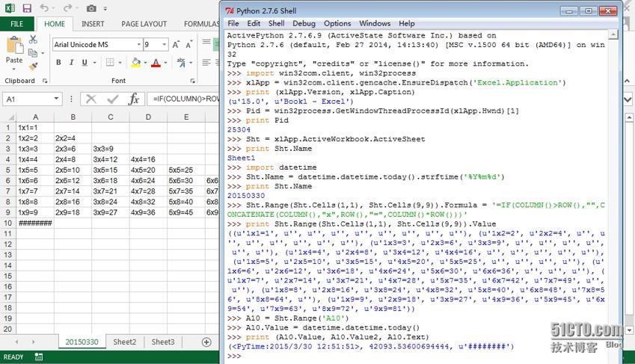Screen dimensions: 635x364
Task: Open the Paste options dropdown arrow
Action: click(x=14, y=69)
